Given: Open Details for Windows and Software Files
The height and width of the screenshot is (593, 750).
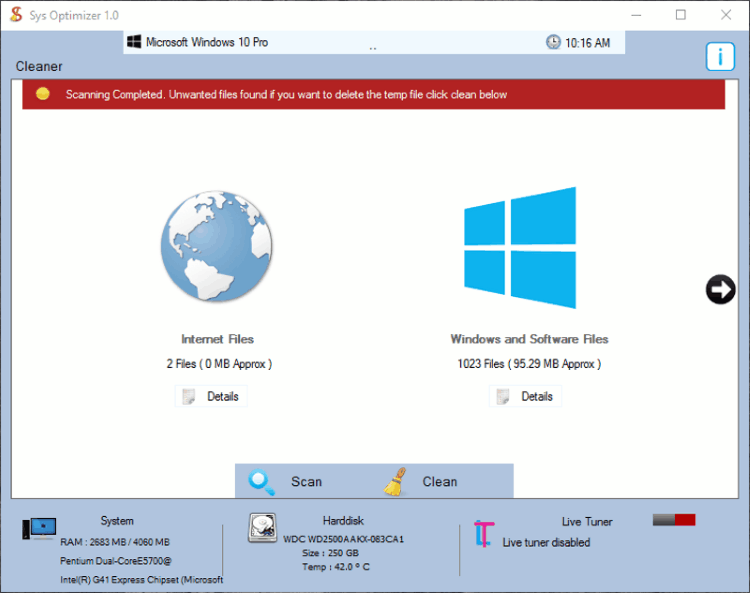Looking at the screenshot, I should (525, 396).
